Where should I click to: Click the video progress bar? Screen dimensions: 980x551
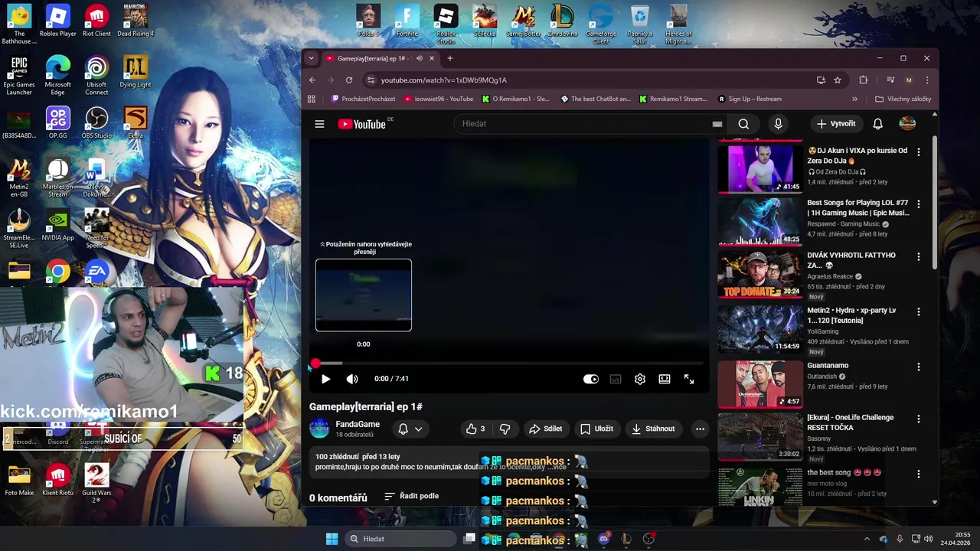coord(508,364)
